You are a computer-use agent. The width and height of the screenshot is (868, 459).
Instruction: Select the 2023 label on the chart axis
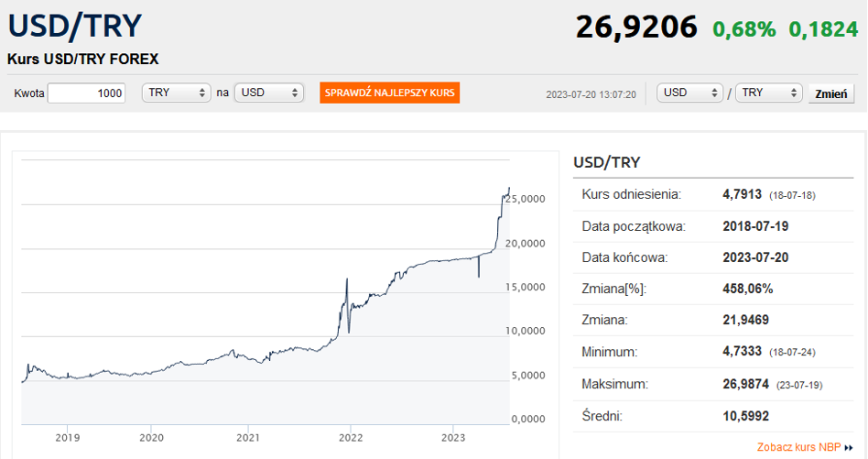[x=454, y=436]
